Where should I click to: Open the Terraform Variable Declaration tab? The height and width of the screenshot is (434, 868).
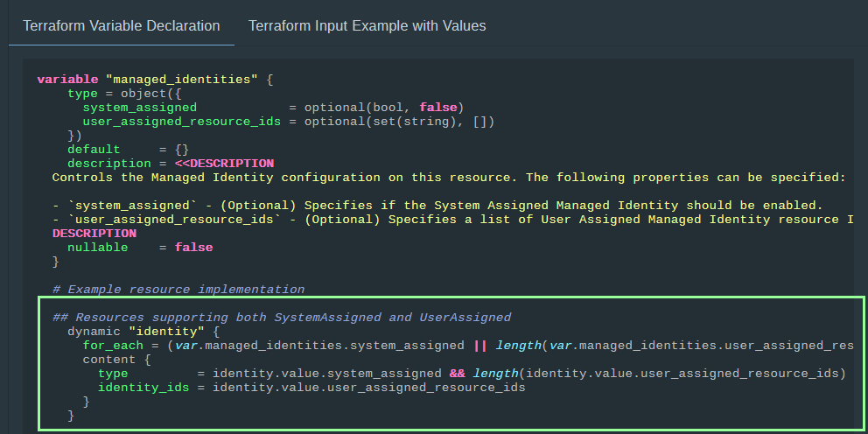click(x=122, y=26)
